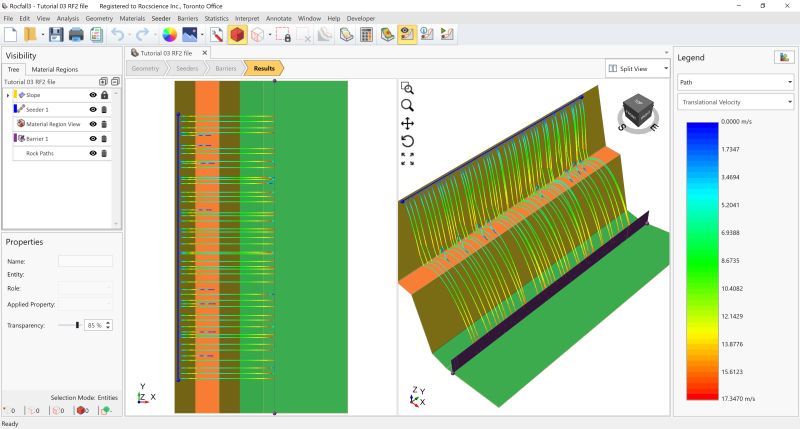This screenshot has width=800, height=429.
Task: Open a file using the folder icon
Action: [x=31, y=35]
